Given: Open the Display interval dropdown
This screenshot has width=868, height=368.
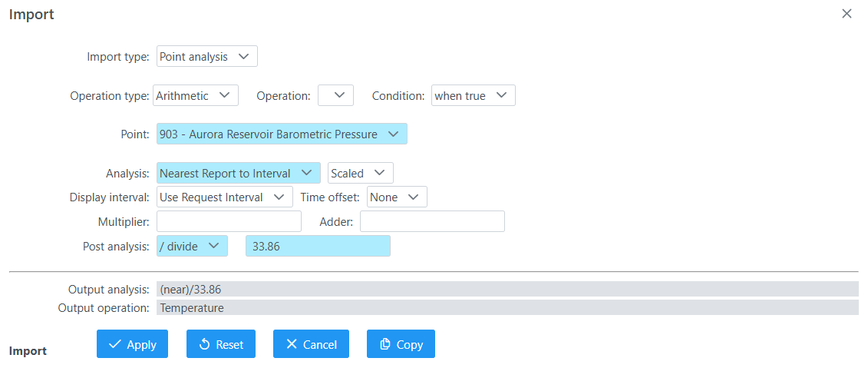Looking at the screenshot, I should [225, 197].
